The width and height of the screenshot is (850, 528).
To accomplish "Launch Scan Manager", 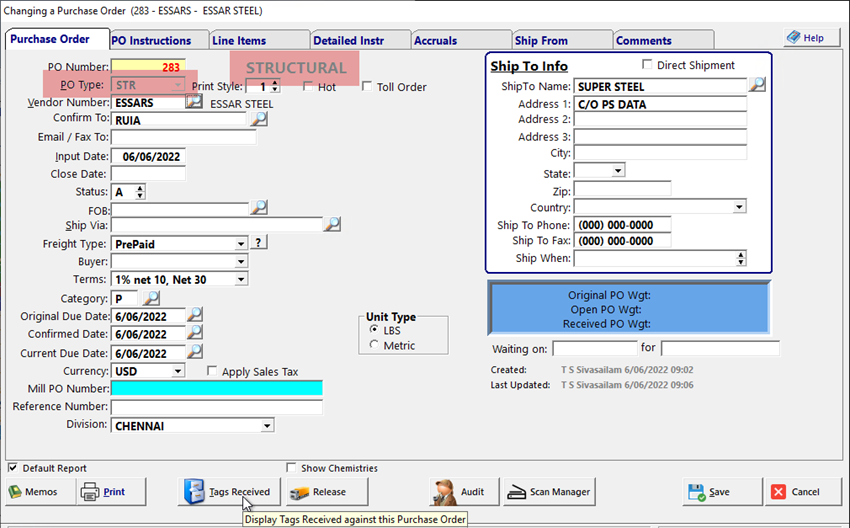I will [549, 492].
